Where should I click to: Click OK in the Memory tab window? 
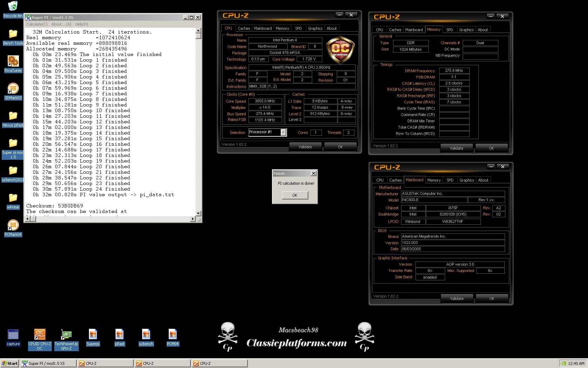[x=491, y=148]
